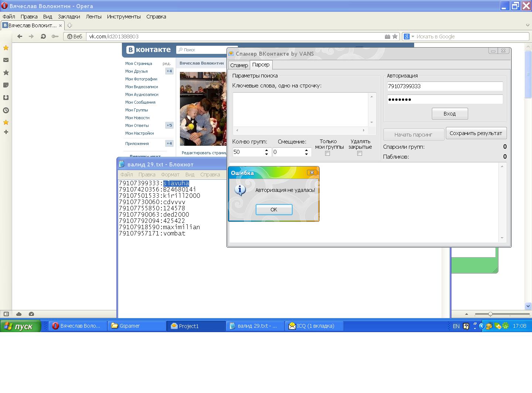Open the Ленты menu in Opera
This screenshot has height=393, width=532.
click(93, 17)
